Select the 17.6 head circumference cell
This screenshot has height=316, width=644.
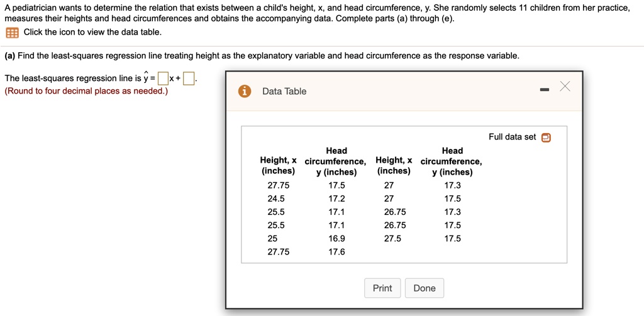(x=336, y=252)
